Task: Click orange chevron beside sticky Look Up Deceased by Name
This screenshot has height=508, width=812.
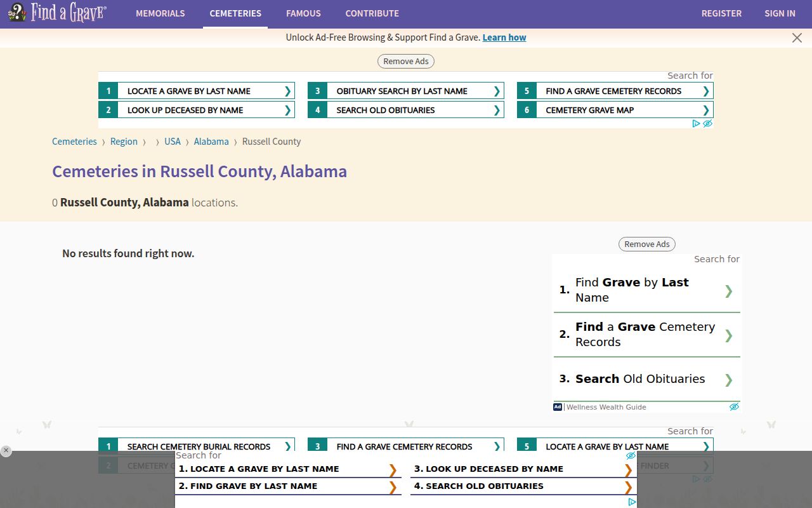Action: pyautogui.click(x=628, y=470)
